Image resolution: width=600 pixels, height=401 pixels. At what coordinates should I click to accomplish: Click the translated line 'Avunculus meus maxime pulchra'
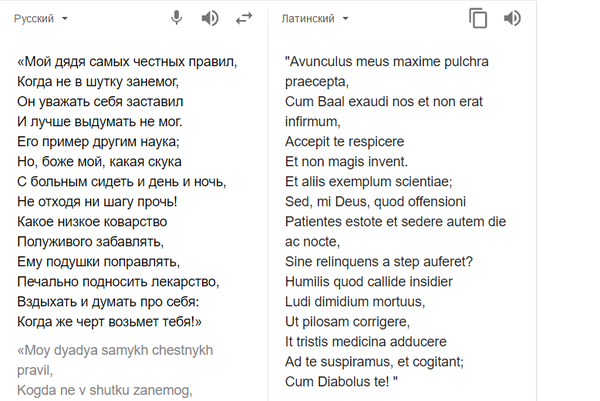pos(387,61)
